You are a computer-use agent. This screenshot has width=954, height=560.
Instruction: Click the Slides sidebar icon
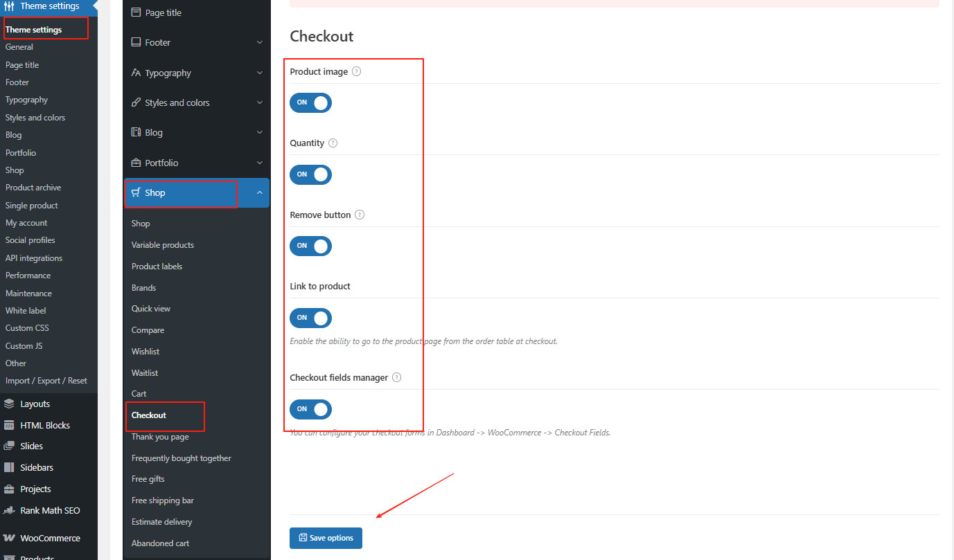8,445
